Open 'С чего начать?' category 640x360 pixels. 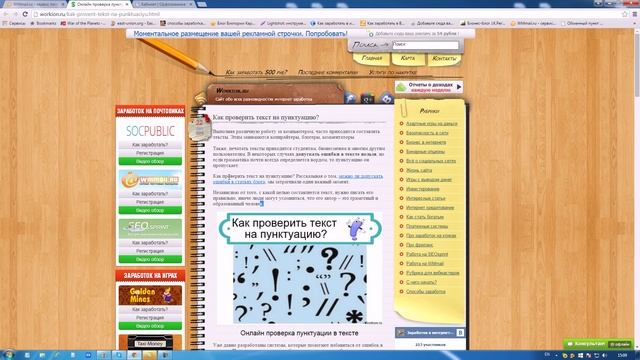[421, 282]
